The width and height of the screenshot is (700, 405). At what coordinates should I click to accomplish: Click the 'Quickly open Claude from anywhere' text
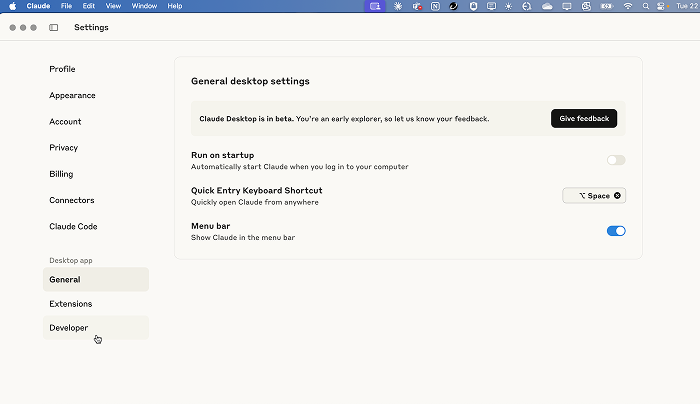[254, 202]
